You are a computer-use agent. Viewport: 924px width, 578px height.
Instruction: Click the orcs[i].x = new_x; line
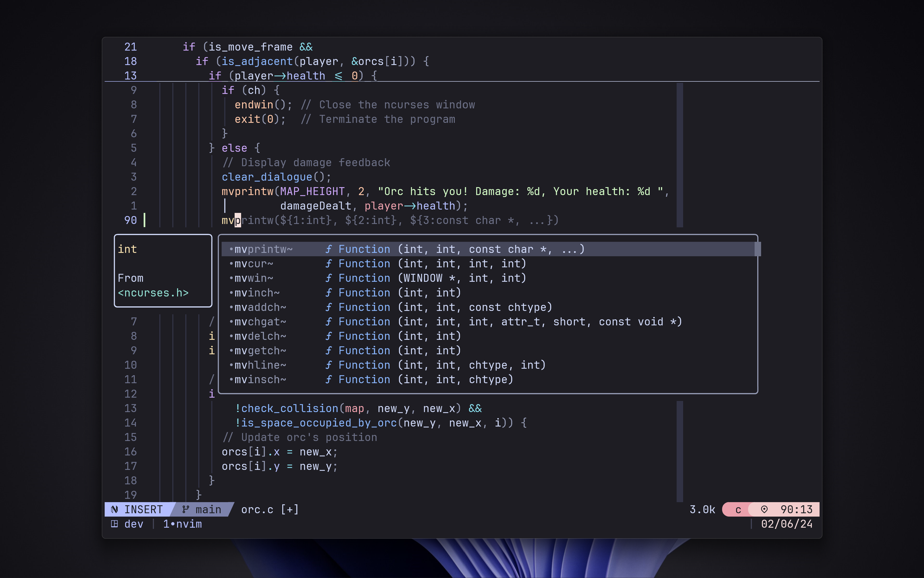click(x=280, y=452)
